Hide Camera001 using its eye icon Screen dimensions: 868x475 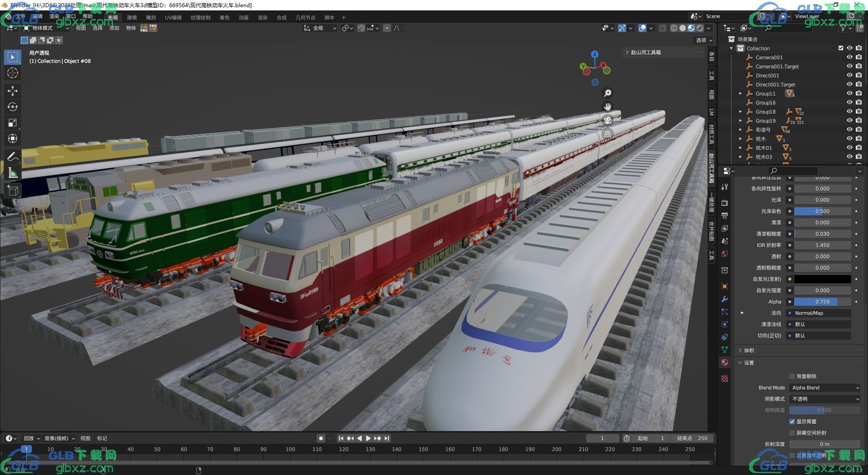coord(849,57)
